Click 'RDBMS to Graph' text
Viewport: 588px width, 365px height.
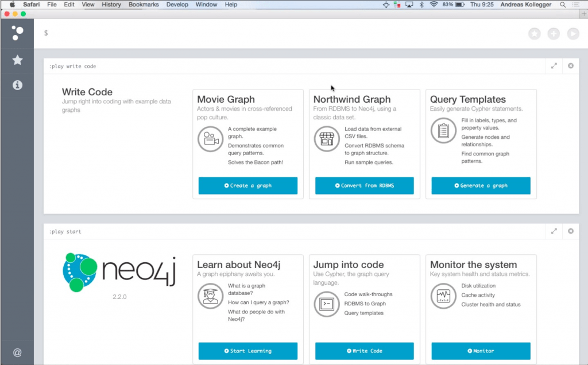coord(365,304)
